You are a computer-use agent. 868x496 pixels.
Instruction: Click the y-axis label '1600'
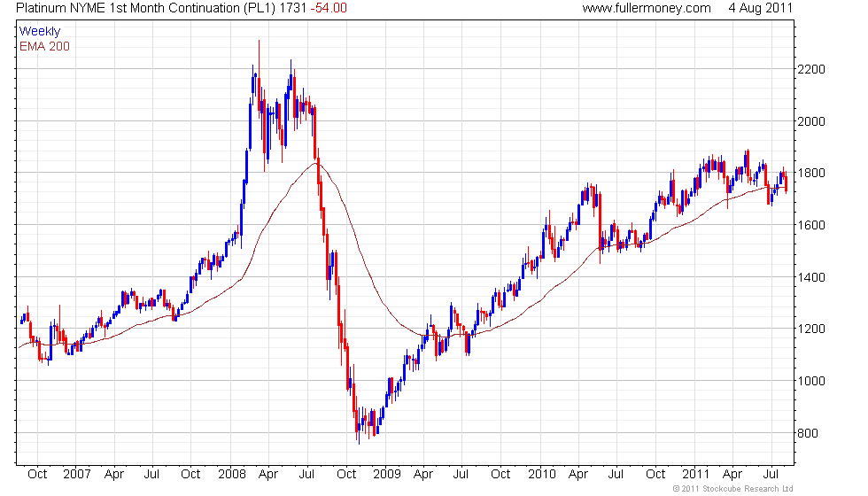coord(811,225)
